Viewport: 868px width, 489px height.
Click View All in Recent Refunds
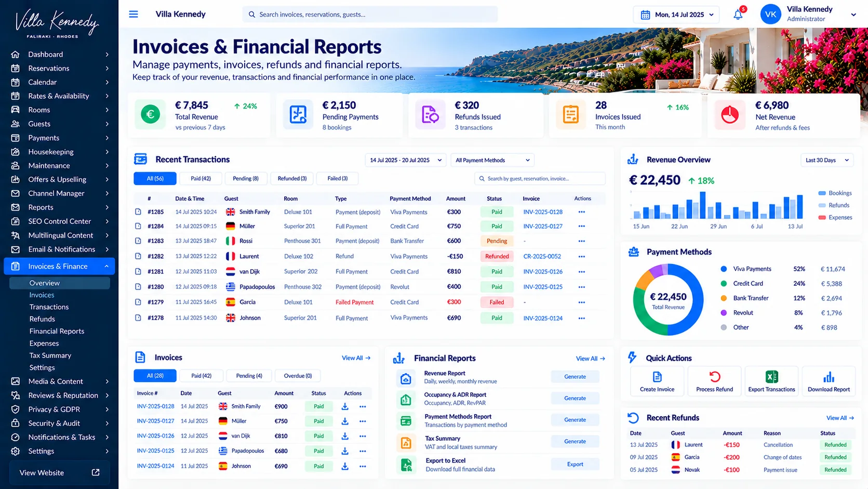pos(840,418)
